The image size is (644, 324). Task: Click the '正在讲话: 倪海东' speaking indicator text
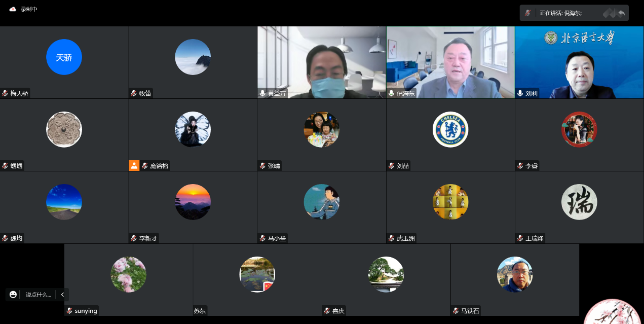coord(560,13)
